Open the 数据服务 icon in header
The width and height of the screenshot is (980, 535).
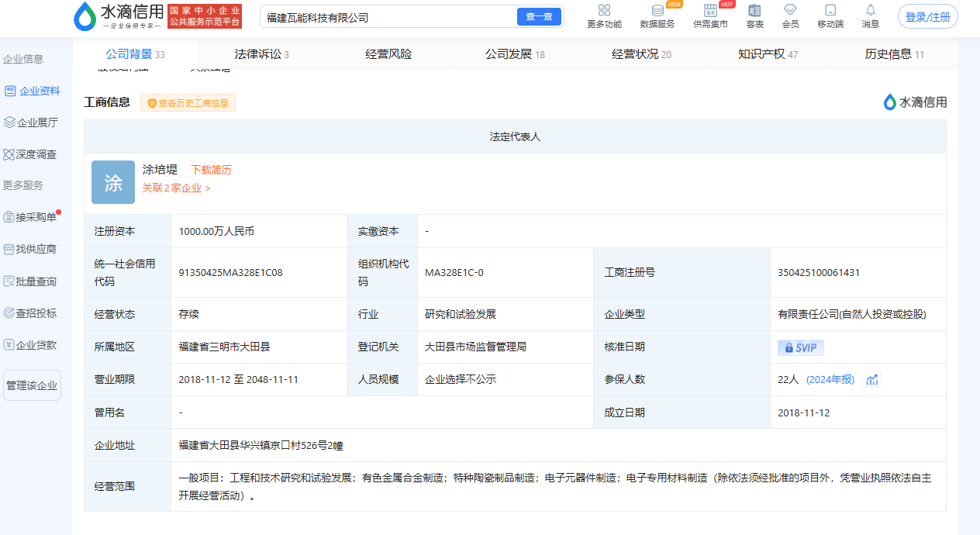pos(657,11)
